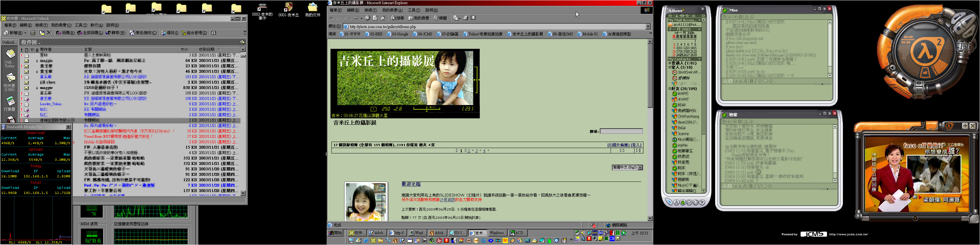Open the IE address bar dropdown
The width and height of the screenshot is (980, 245).
pos(648,26)
